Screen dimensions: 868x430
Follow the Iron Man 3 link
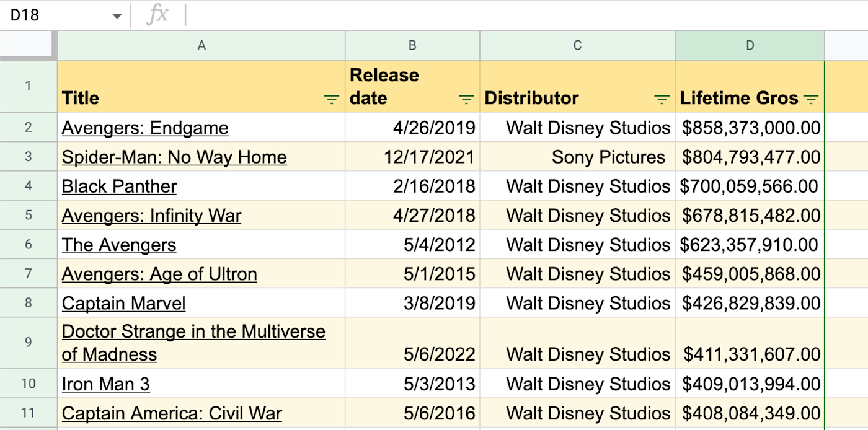click(105, 385)
